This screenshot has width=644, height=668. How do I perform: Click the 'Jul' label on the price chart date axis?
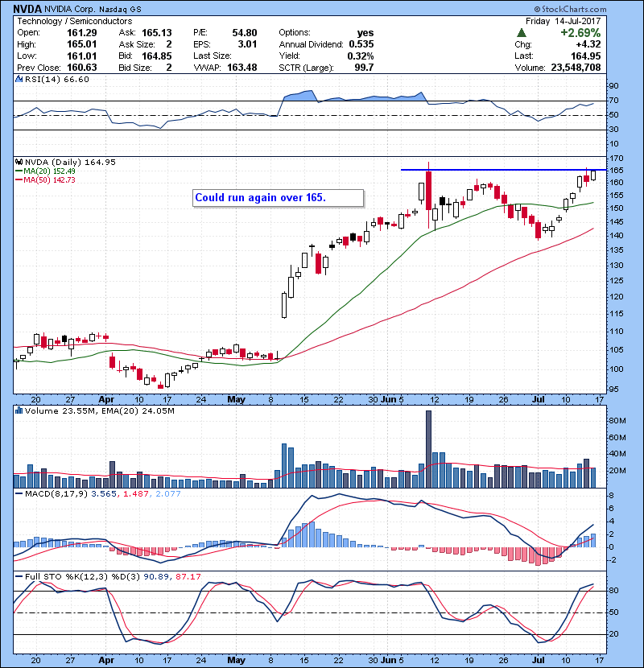pyautogui.click(x=539, y=400)
